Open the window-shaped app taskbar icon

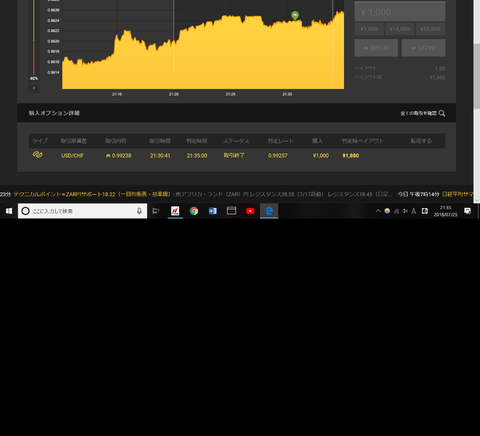click(231, 211)
